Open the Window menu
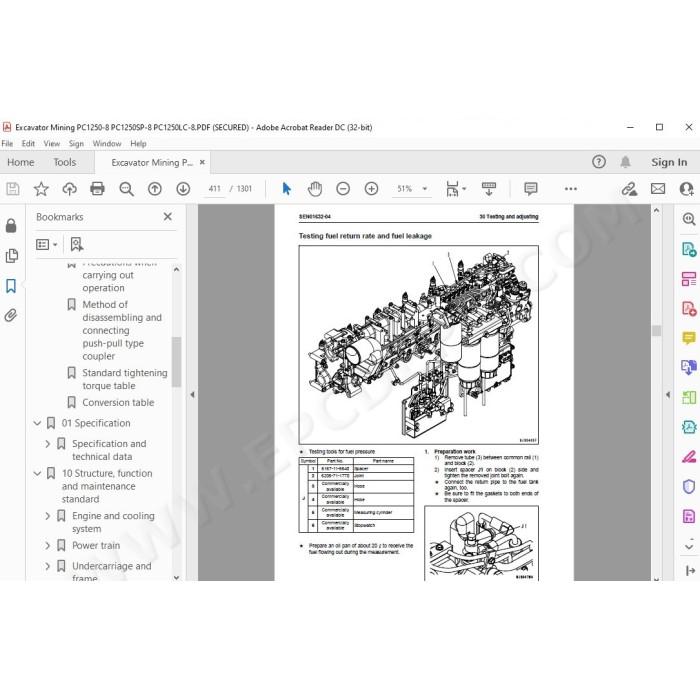The width and height of the screenshot is (700, 700). (107, 144)
